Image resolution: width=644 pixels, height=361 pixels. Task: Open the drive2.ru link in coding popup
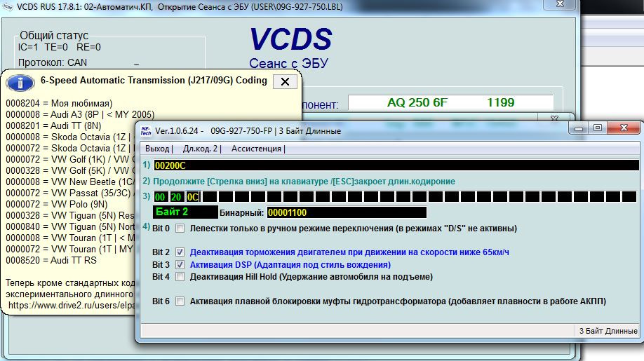point(72,305)
